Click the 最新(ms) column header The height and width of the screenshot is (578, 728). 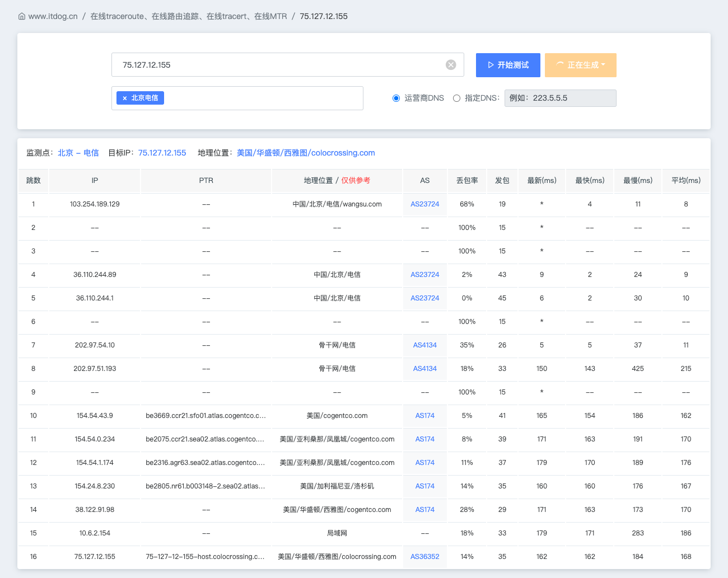coord(542,181)
